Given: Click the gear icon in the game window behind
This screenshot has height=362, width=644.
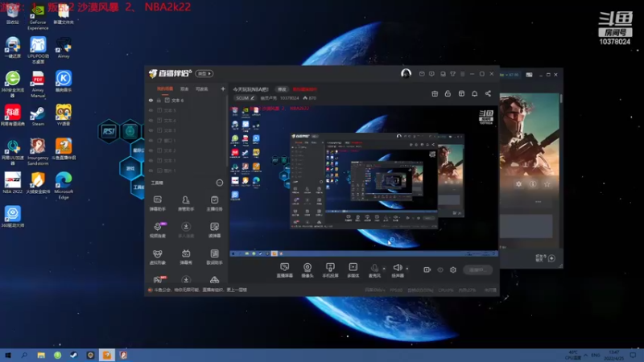Looking at the screenshot, I should (518, 184).
